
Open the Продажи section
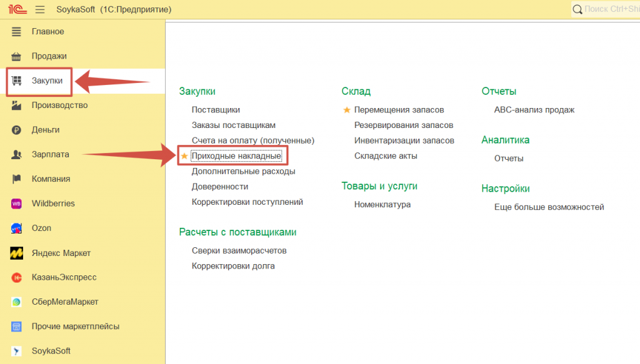coord(49,56)
